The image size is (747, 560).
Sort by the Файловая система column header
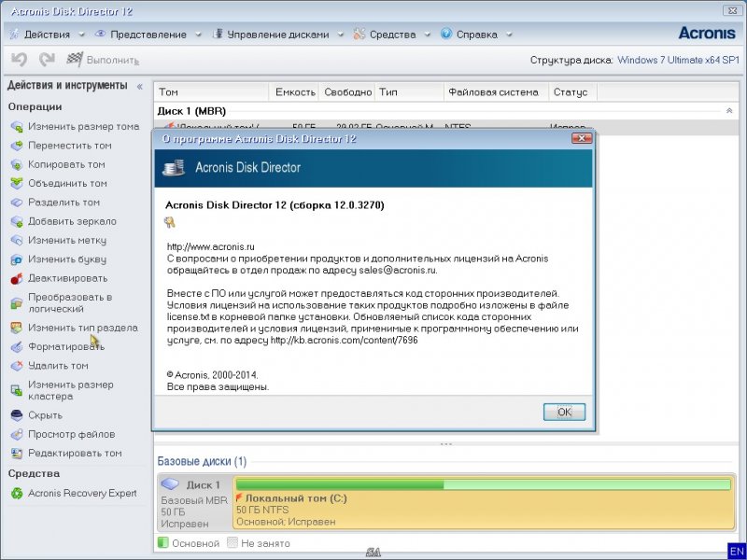tap(497, 91)
